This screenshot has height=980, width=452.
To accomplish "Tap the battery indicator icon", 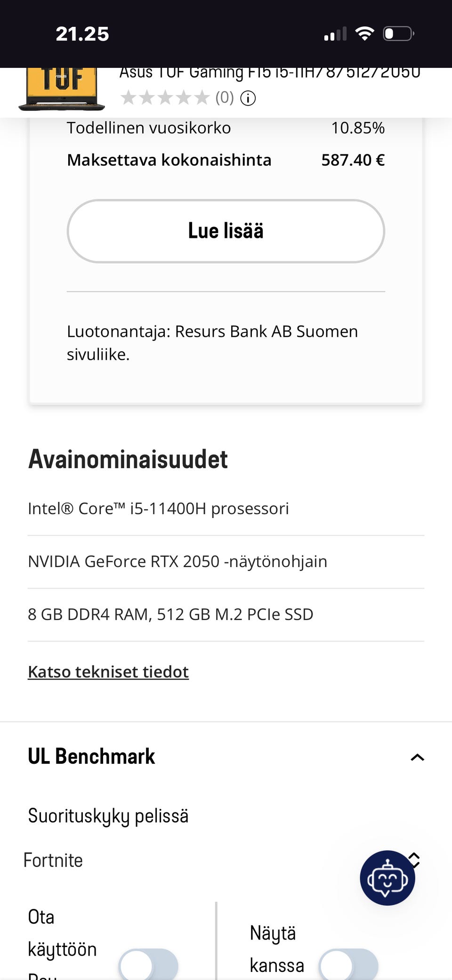I will coord(398,34).
